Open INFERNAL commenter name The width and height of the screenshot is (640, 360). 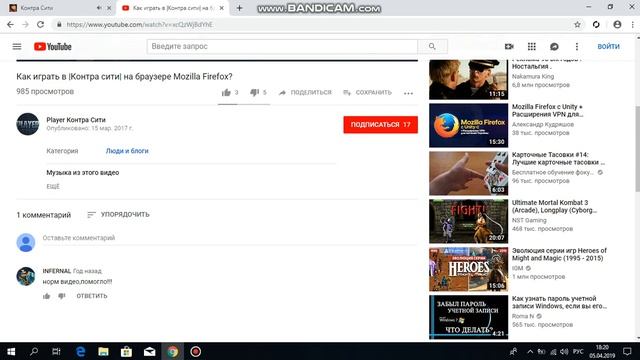[x=57, y=271]
